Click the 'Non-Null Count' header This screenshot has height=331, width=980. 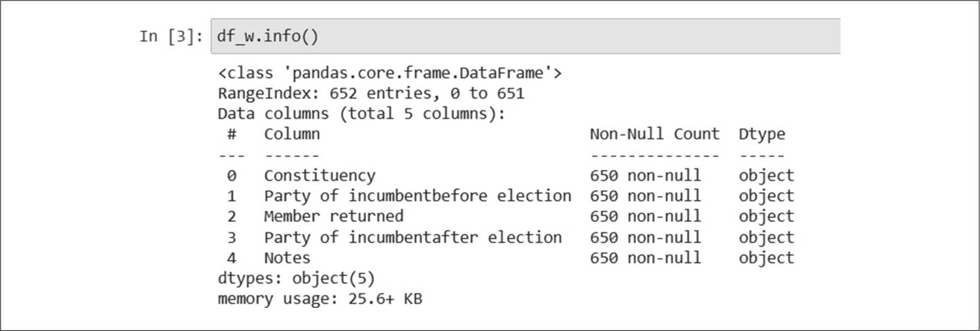654,134
